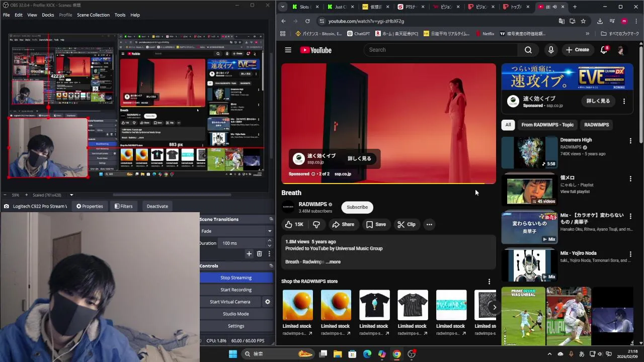Toggle Studio Mode in OBS

[236, 314]
